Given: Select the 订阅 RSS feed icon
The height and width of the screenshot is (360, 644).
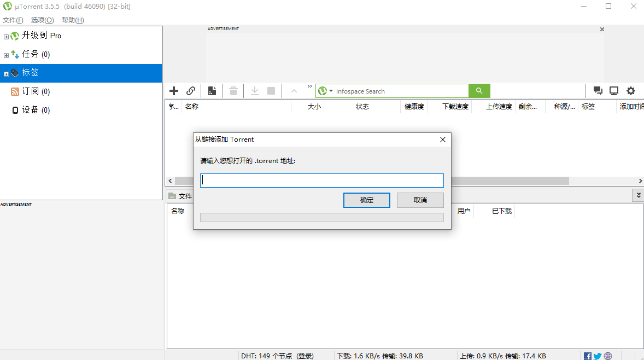Looking at the screenshot, I should (x=15, y=91).
